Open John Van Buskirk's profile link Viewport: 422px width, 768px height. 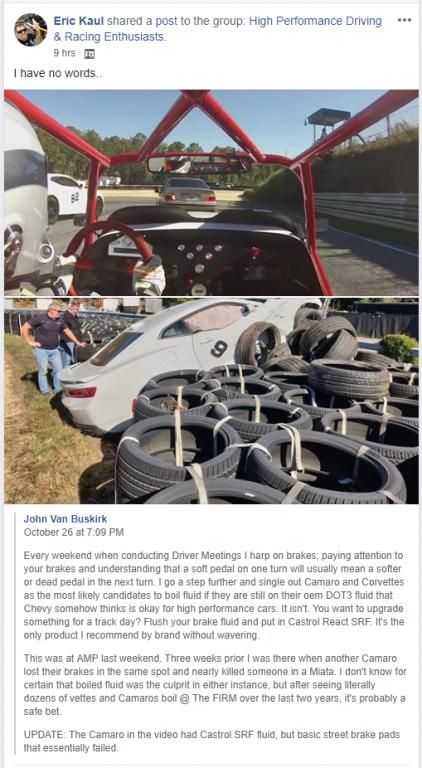pyautogui.click(x=65, y=519)
